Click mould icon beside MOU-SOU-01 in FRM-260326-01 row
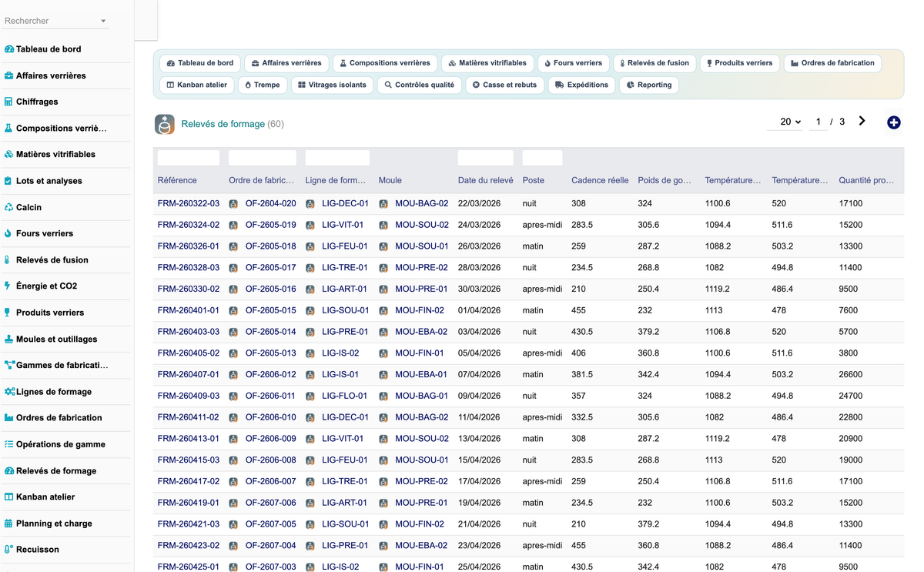The image size is (924, 572). (x=383, y=246)
